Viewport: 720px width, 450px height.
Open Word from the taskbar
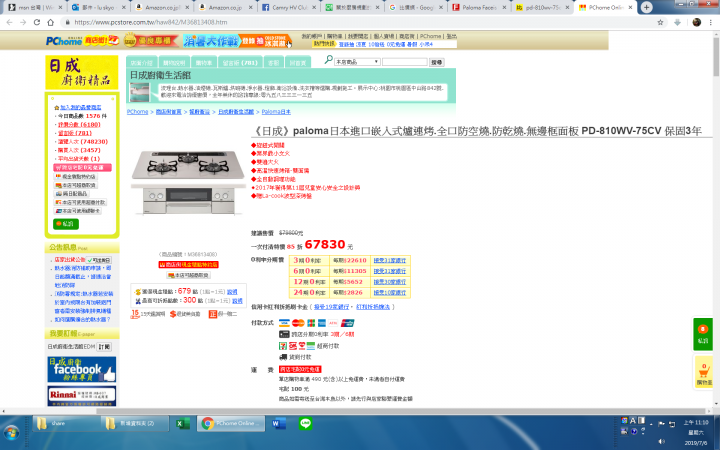(x=278, y=423)
